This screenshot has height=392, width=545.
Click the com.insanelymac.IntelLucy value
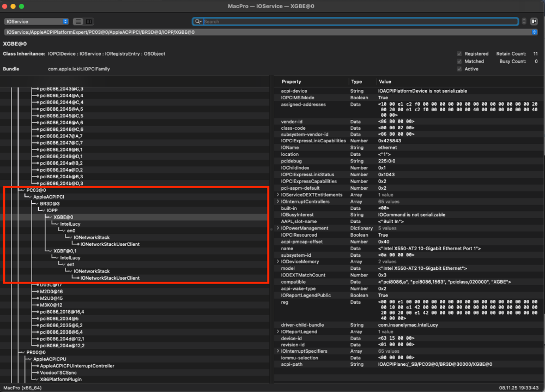(x=408, y=325)
